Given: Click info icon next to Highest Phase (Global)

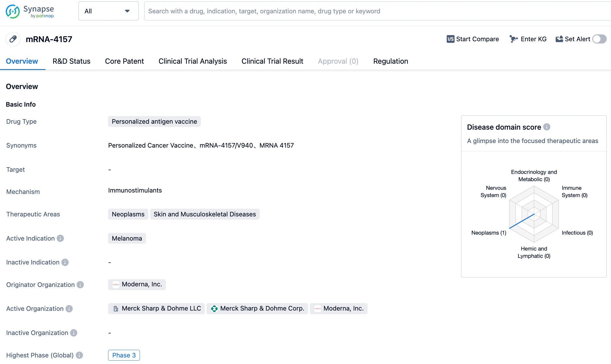Looking at the screenshot, I should point(80,355).
